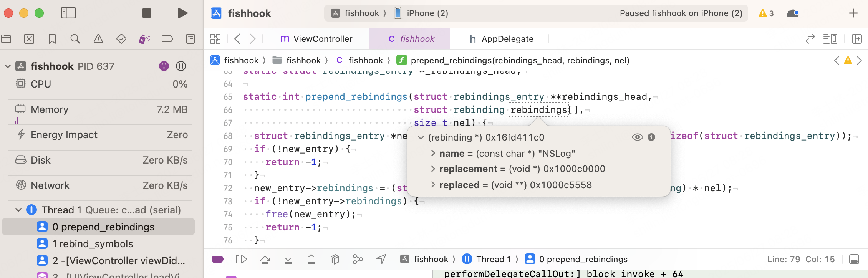The height and width of the screenshot is (278, 868).
Task: Go back with the left chevron
Action: (237, 39)
